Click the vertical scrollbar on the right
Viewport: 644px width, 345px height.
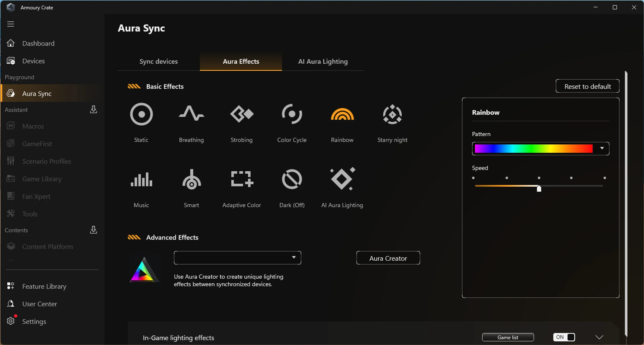click(626, 204)
